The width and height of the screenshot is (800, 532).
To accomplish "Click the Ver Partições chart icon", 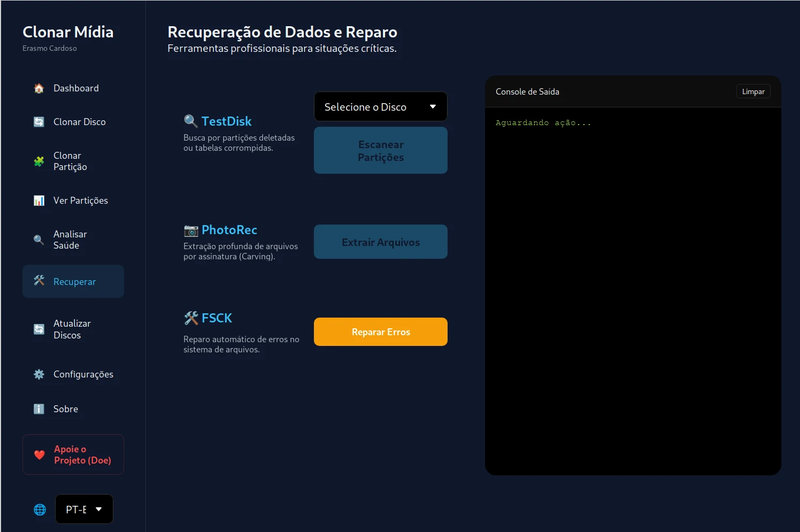I will (x=39, y=201).
